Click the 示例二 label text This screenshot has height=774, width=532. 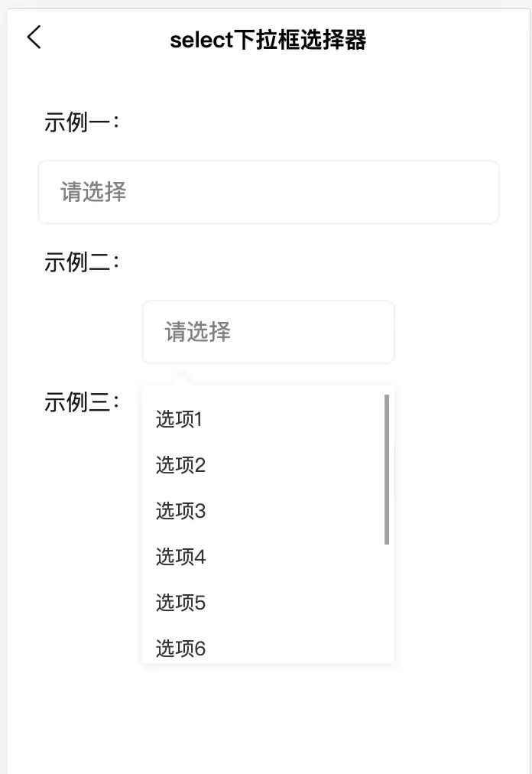[x=82, y=262]
